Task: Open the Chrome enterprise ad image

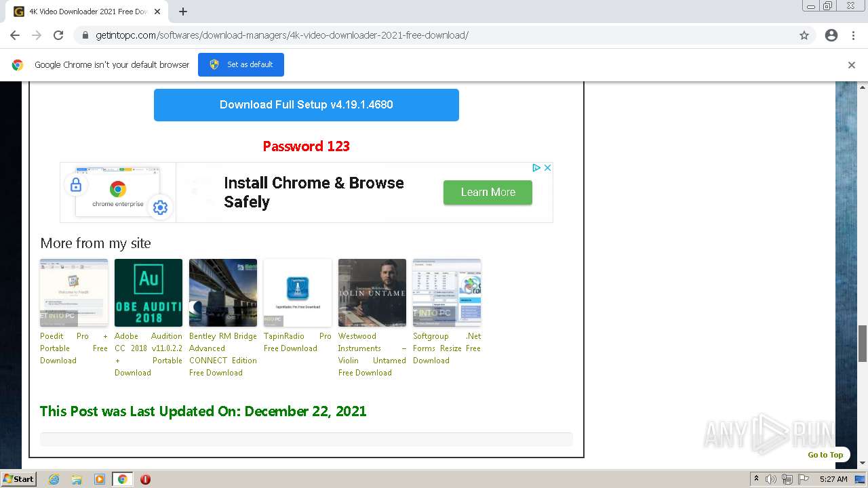Action: (118, 192)
